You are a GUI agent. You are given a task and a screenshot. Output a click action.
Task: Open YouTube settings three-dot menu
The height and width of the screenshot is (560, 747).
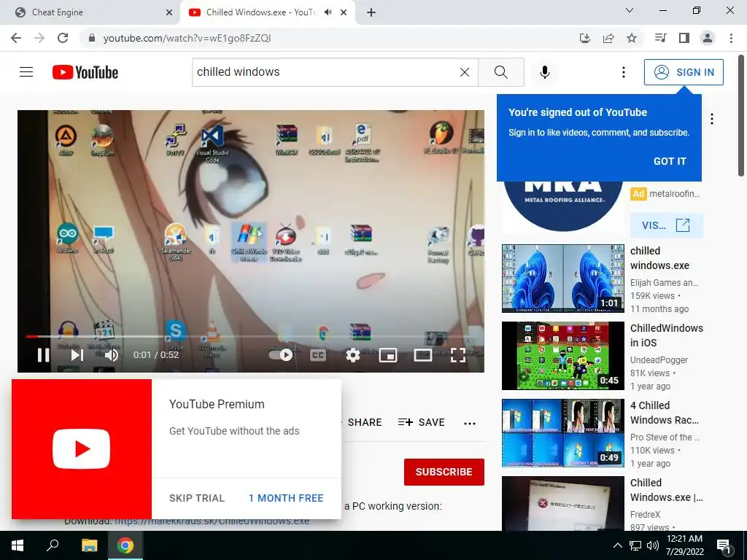[x=623, y=72]
